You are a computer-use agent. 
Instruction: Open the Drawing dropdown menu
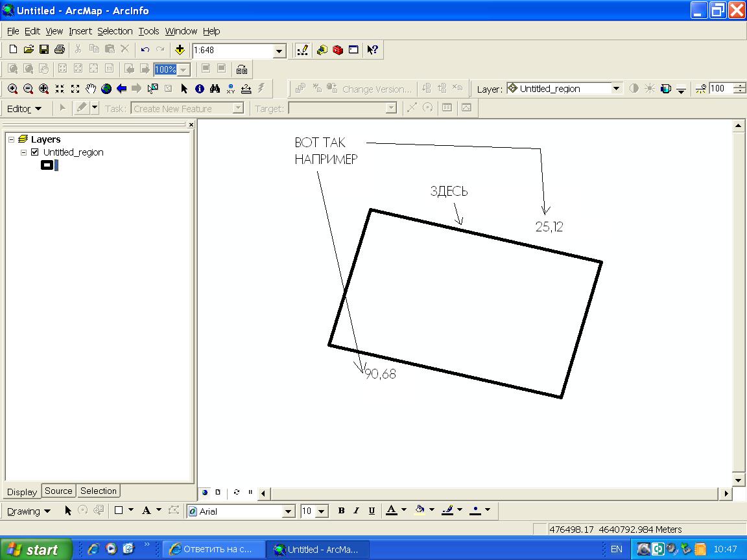pos(29,511)
